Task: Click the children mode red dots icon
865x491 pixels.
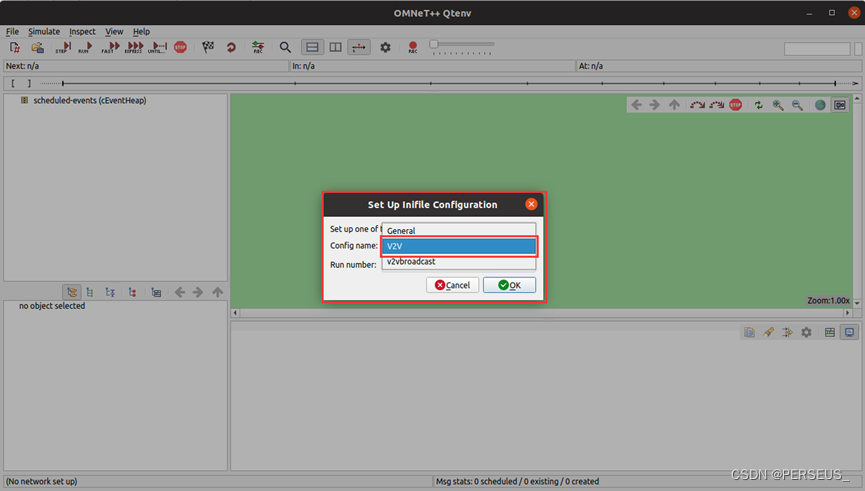Action: [132, 292]
